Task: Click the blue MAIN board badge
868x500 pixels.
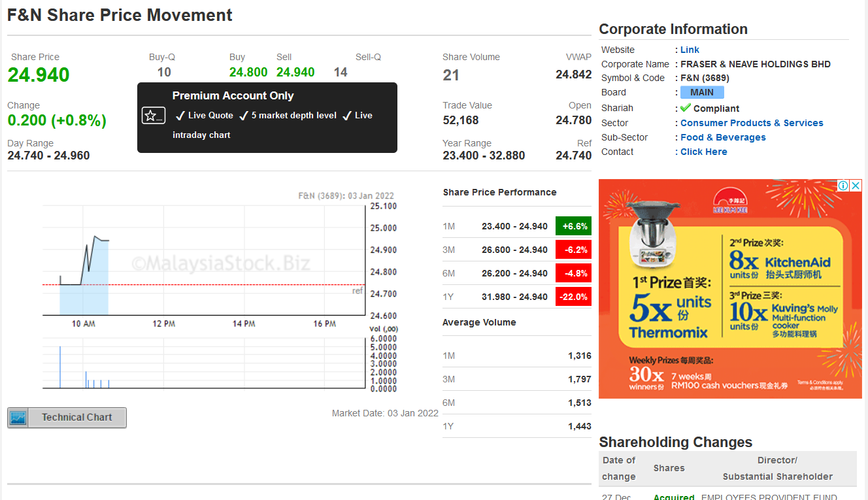Action: point(701,92)
